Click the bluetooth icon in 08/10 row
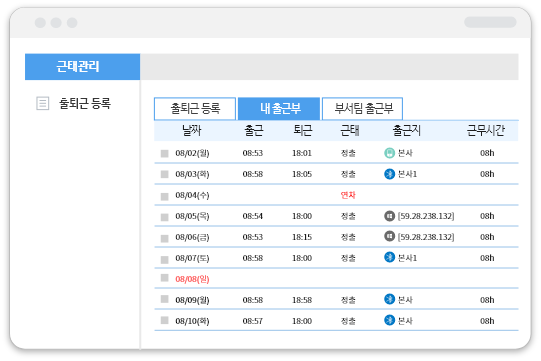541x361 pixels. [390, 320]
